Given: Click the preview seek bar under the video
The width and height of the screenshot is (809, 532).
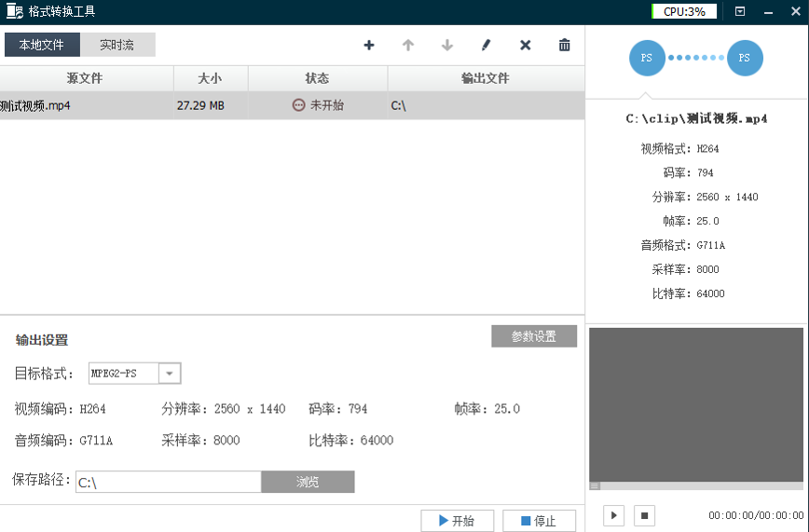Looking at the screenshot, I should pos(699,485).
